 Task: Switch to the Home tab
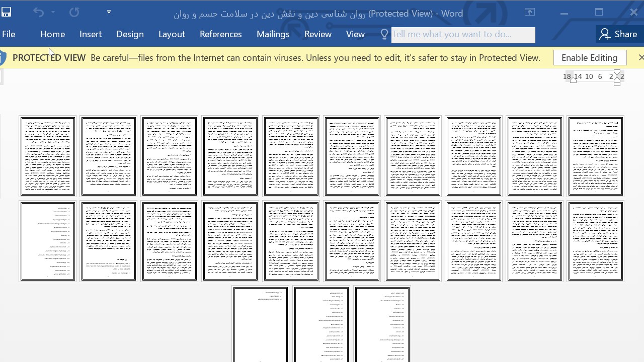pos(52,34)
